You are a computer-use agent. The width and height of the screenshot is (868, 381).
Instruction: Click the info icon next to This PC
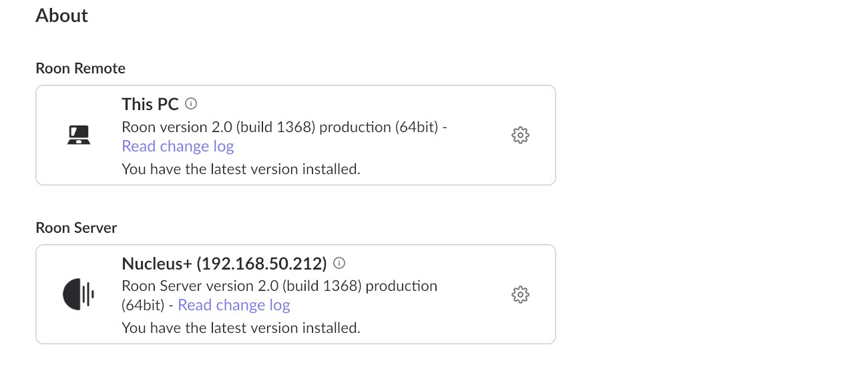point(192,103)
